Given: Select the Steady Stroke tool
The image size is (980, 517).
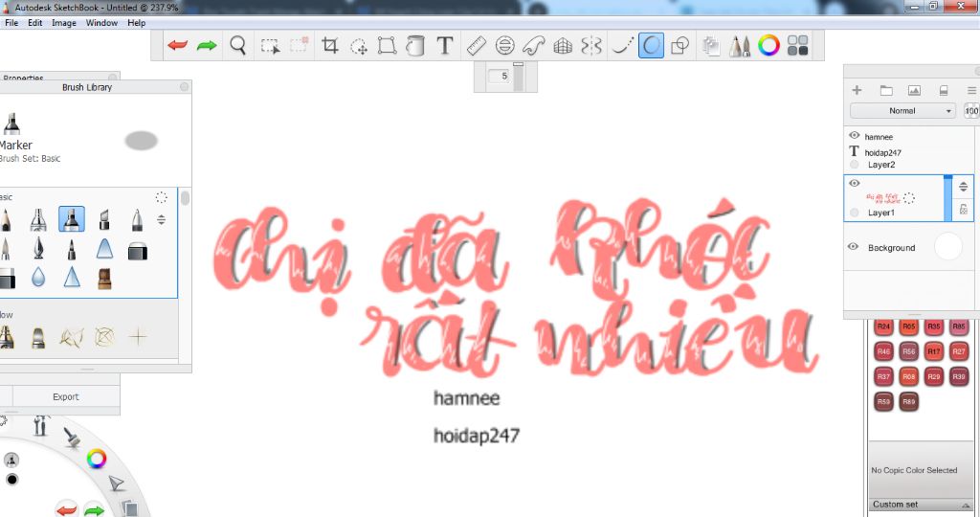Looking at the screenshot, I should coord(622,45).
